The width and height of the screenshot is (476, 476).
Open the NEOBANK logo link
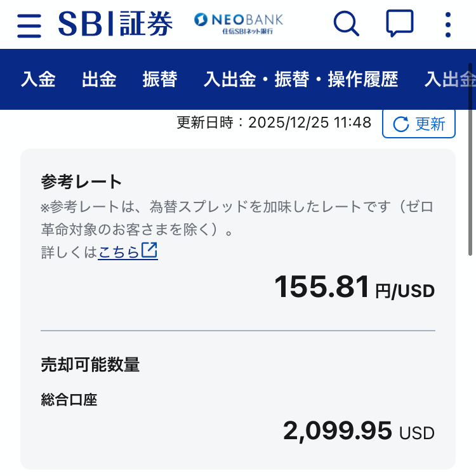pyautogui.click(x=239, y=23)
